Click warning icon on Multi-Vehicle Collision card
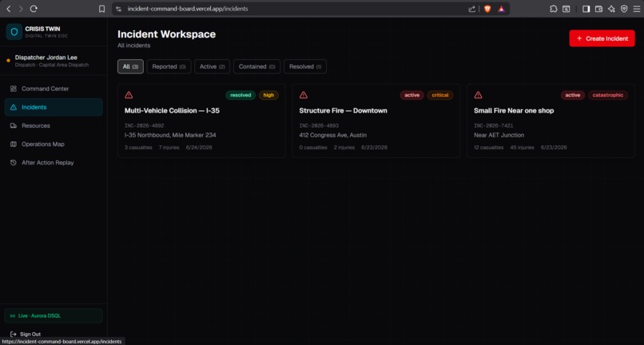644x345 pixels. click(x=129, y=95)
